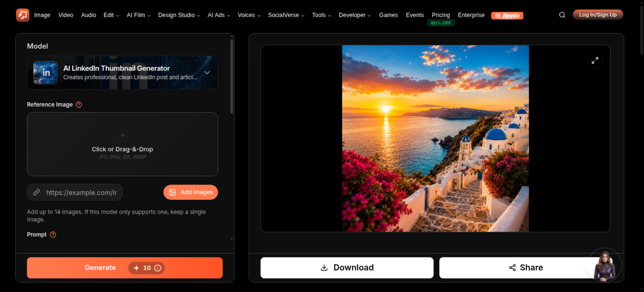Click the reference image drop zone
This screenshot has height=292, width=644.
tap(122, 144)
